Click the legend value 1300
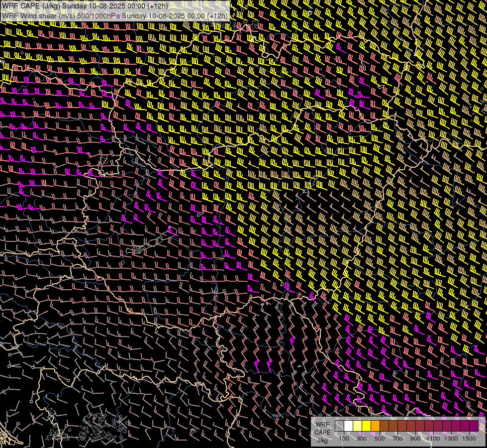This screenshot has width=487, height=448. 451,439
